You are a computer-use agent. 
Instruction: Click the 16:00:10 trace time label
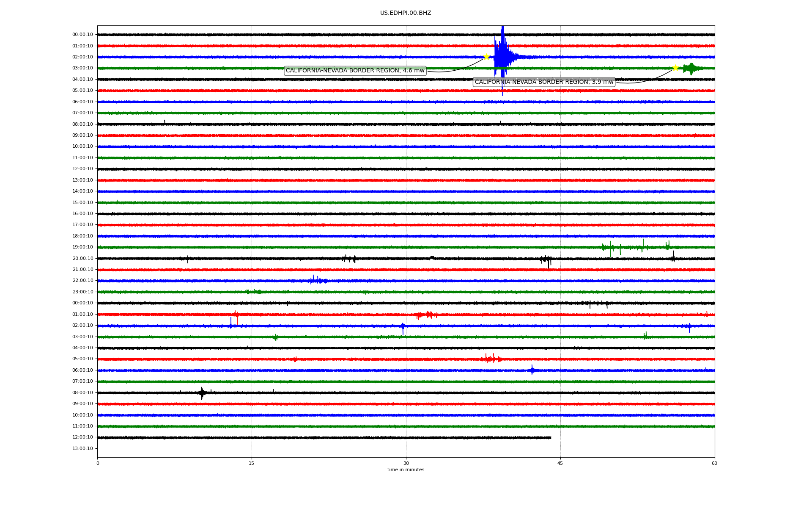82,214
